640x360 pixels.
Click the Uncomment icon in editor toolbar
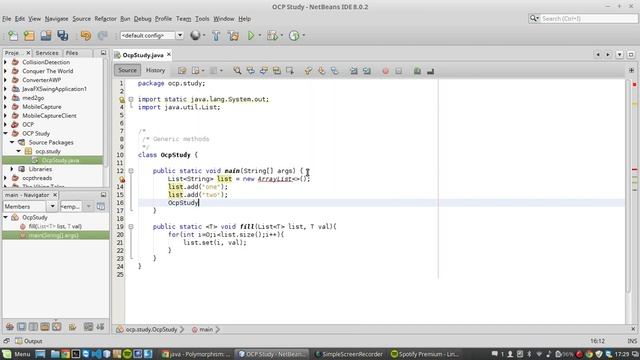430,71
